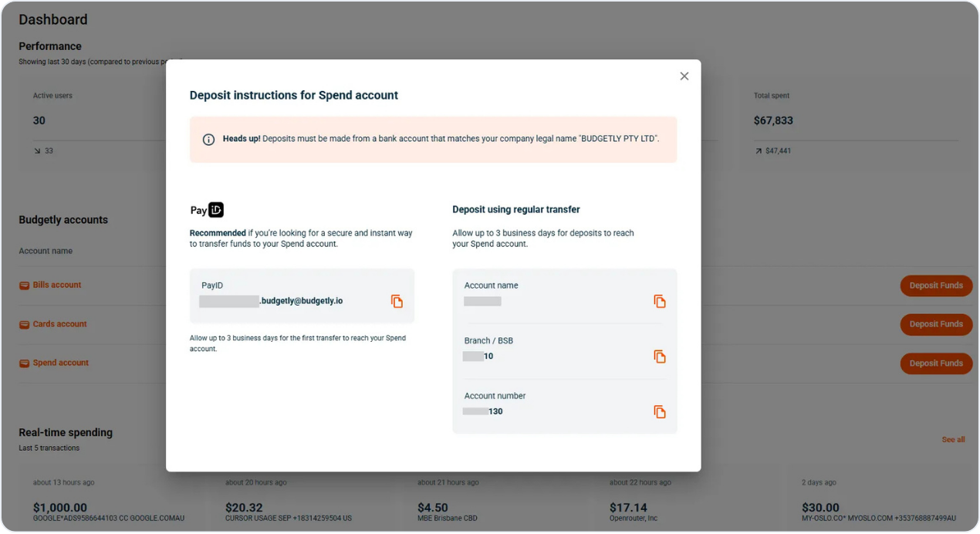Screen dimensions: 980x534
Task: Click the upward trend arrow under Total spent
Action: point(759,150)
